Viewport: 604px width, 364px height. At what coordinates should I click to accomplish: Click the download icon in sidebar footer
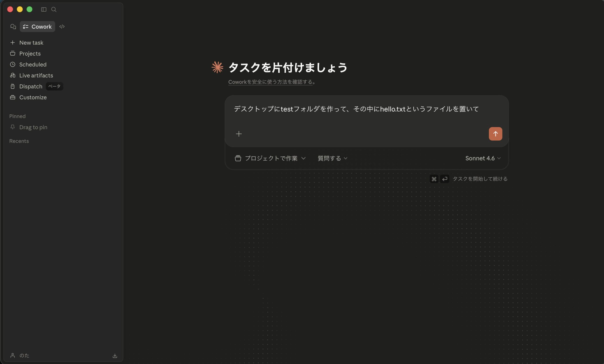(x=115, y=356)
